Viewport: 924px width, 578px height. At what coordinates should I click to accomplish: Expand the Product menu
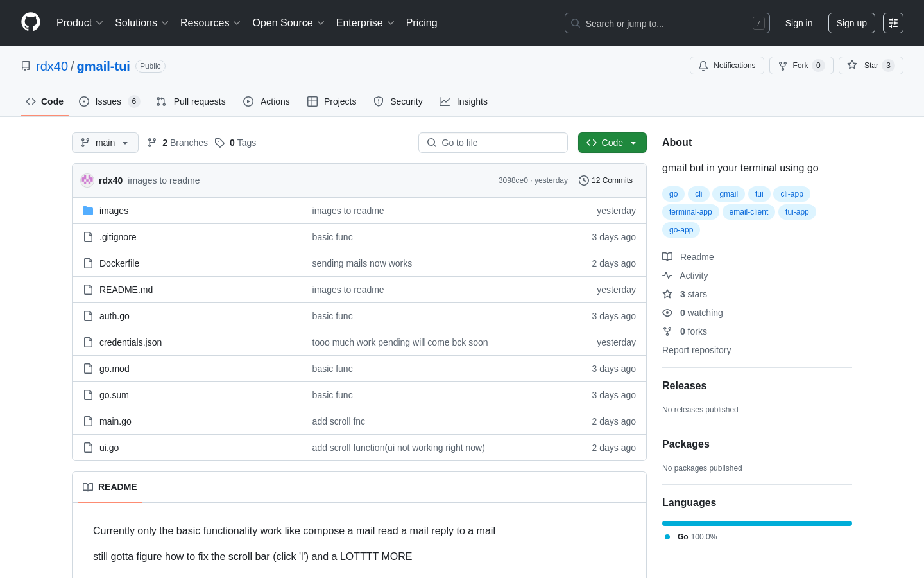(x=80, y=23)
